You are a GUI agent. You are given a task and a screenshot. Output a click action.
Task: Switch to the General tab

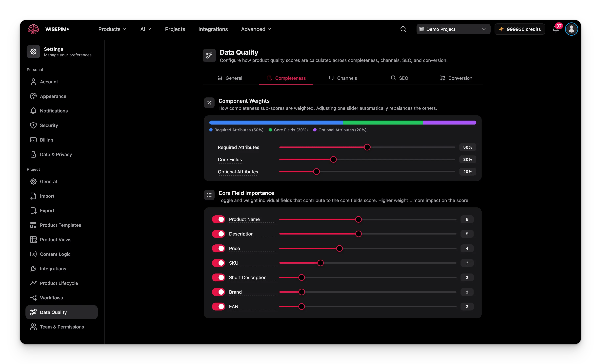pyautogui.click(x=230, y=78)
